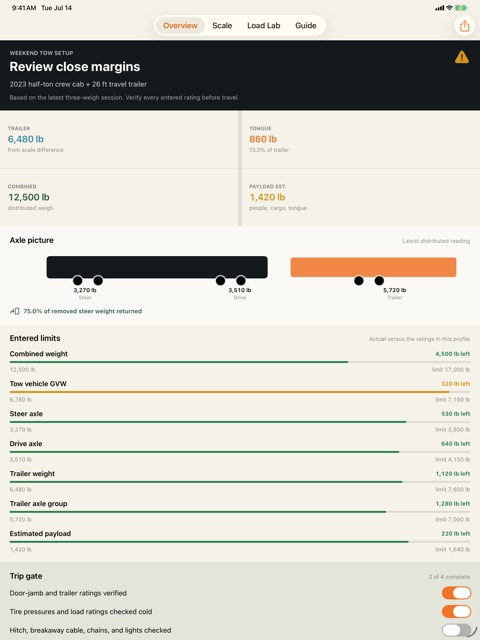The width and height of the screenshot is (480, 640).
Task: Select the Estimated payload progress bar
Action: pos(240,542)
